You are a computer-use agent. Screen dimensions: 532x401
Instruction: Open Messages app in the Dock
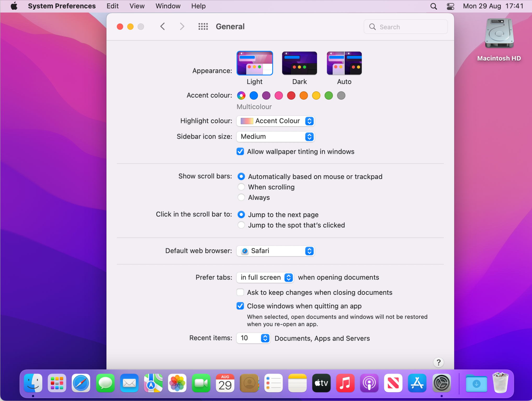point(105,383)
